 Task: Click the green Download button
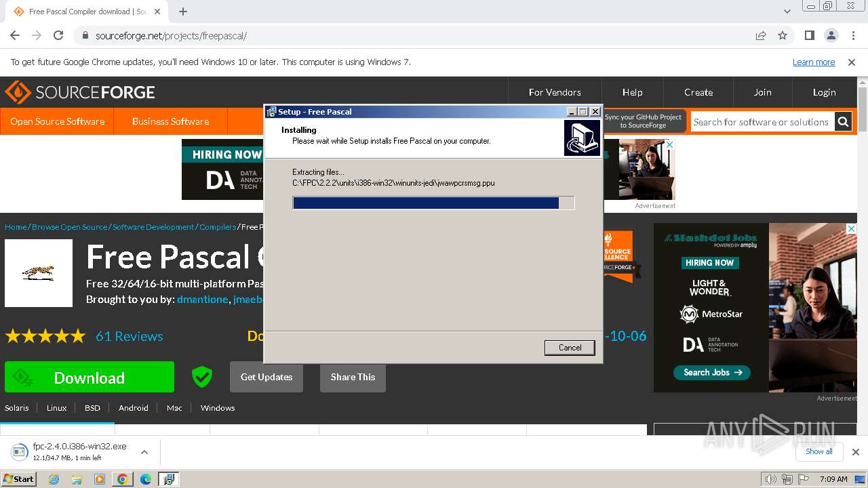coord(90,378)
